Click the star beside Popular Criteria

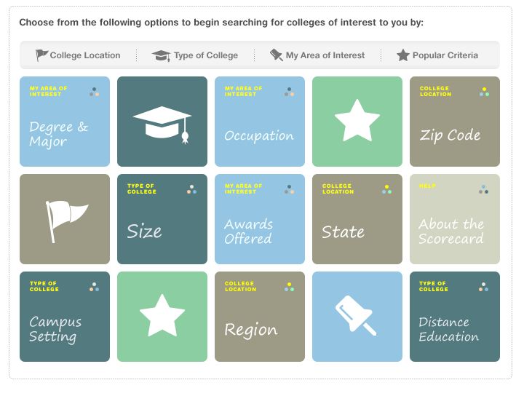click(x=403, y=55)
